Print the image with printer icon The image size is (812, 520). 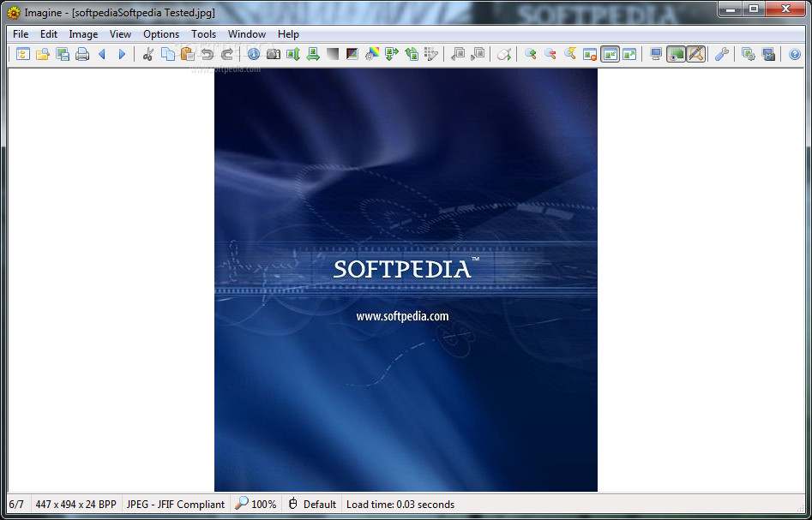click(82, 54)
